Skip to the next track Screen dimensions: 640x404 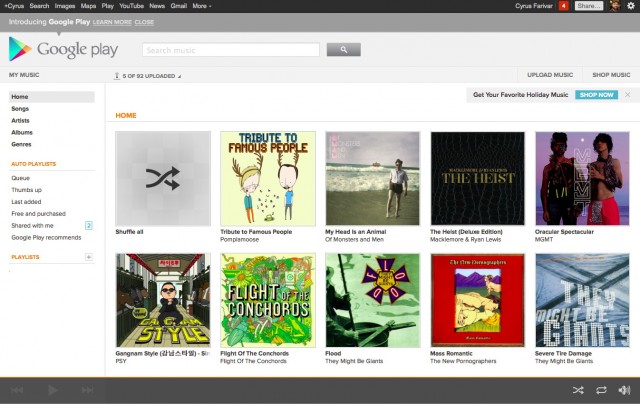88,390
